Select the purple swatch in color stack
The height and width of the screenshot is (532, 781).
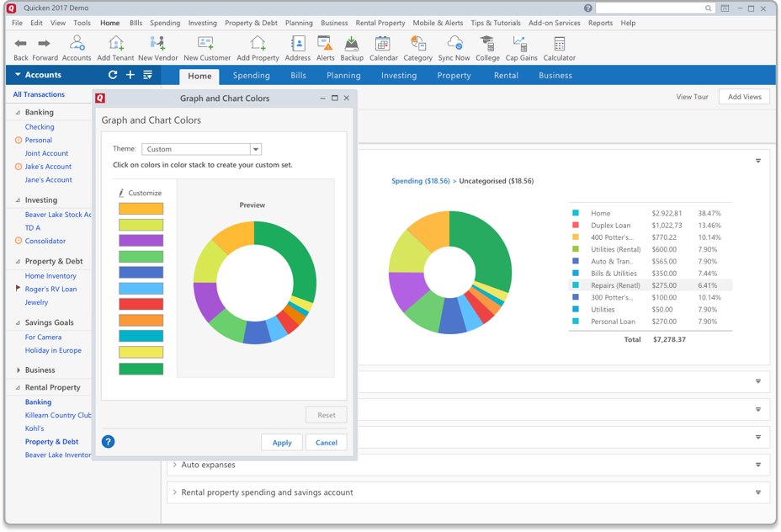[x=141, y=241]
